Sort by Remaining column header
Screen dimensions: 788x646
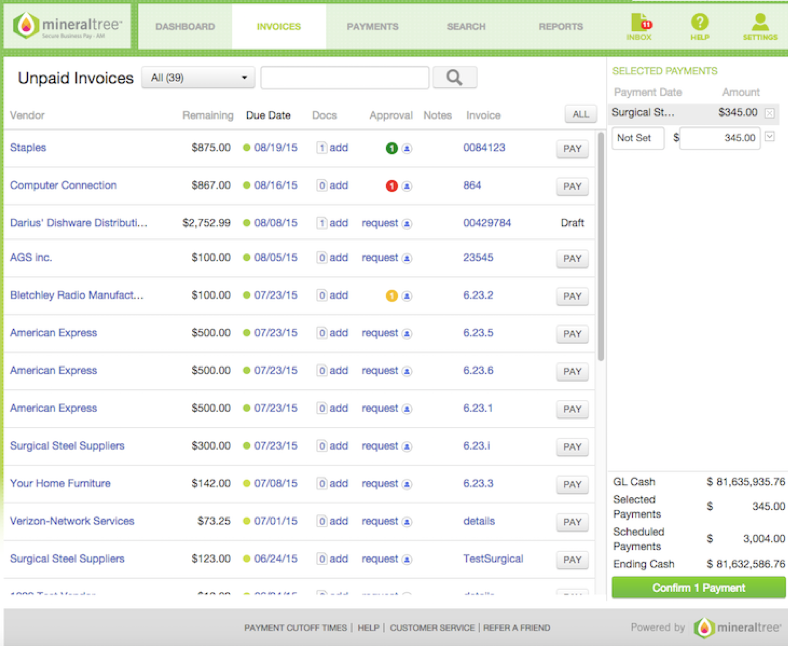pos(208,116)
